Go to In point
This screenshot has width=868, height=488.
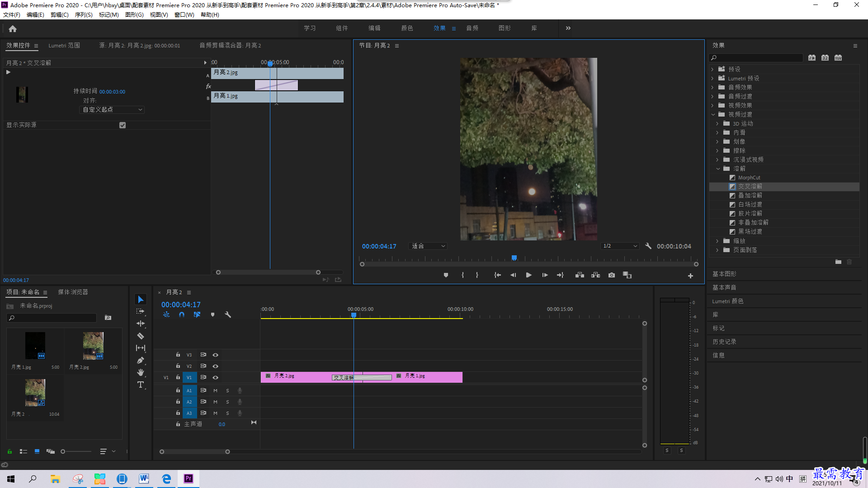pos(497,275)
